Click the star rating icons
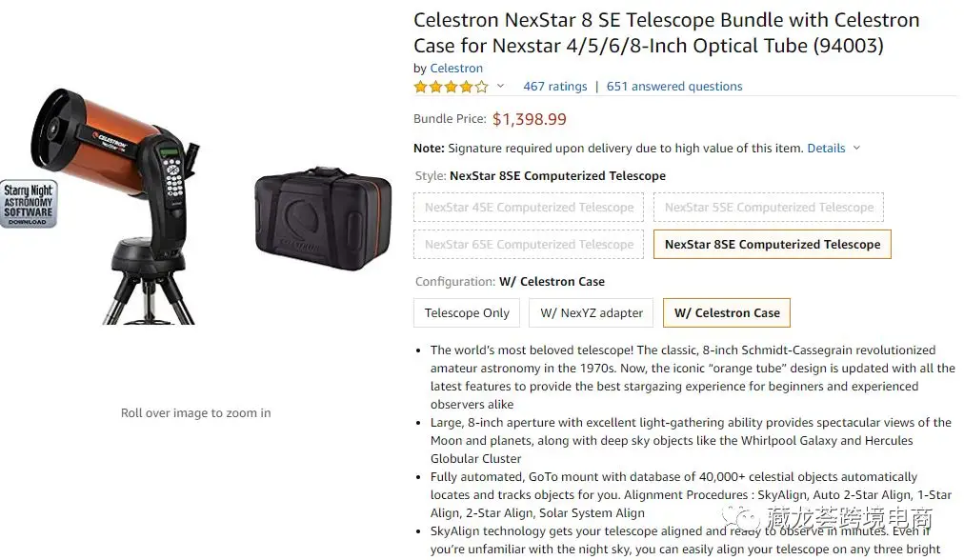The width and height of the screenshot is (964, 560). point(451,87)
